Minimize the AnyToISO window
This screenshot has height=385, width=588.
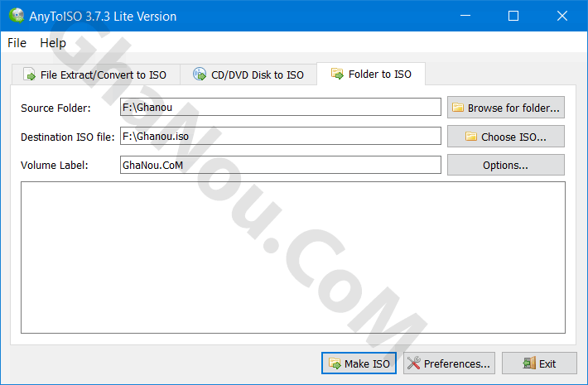(465, 16)
